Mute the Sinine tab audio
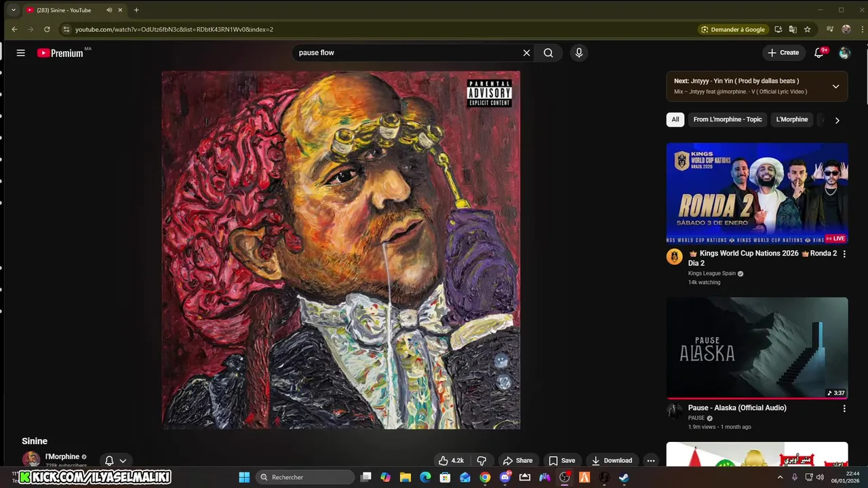Screen dimensions: 868x488 click(x=109, y=10)
